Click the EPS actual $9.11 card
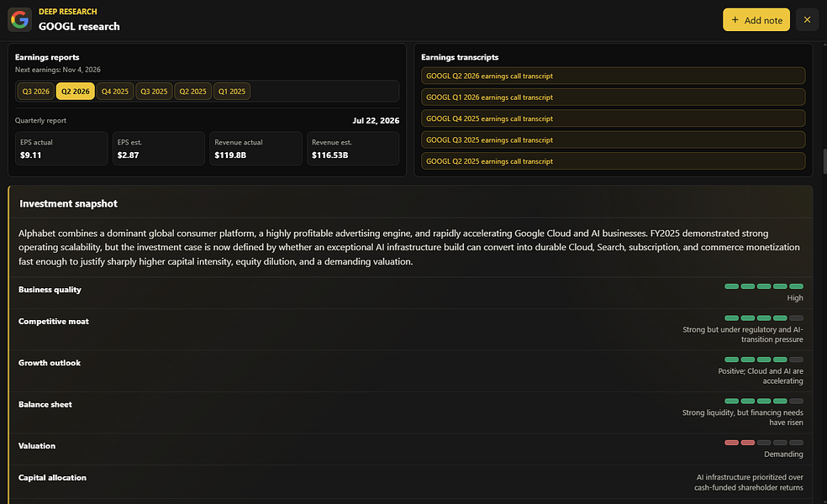The height and width of the screenshot is (504, 827). click(61, 149)
